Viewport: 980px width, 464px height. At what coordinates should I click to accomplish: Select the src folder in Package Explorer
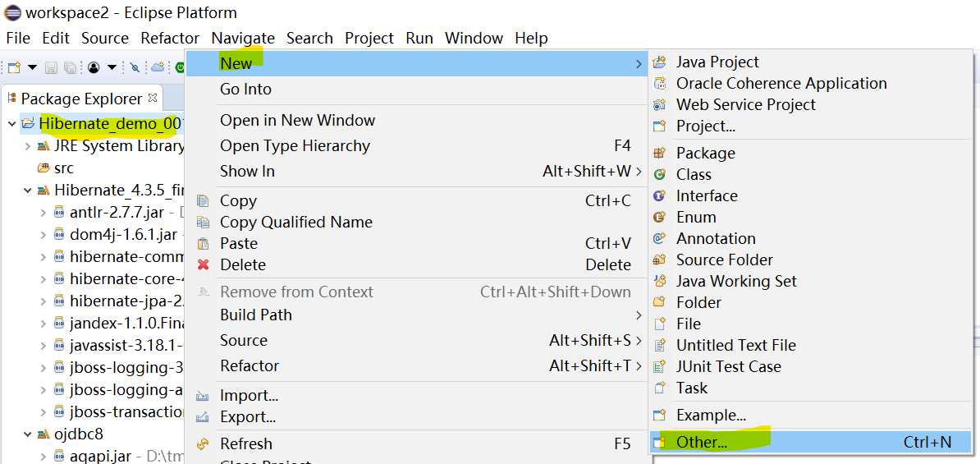coord(56,168)
